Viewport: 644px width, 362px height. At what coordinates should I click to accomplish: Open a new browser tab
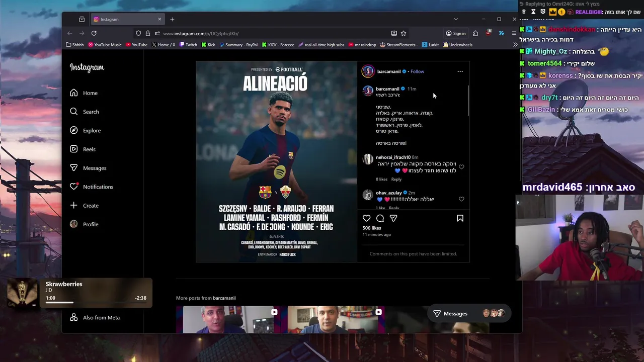click(172, 19)
